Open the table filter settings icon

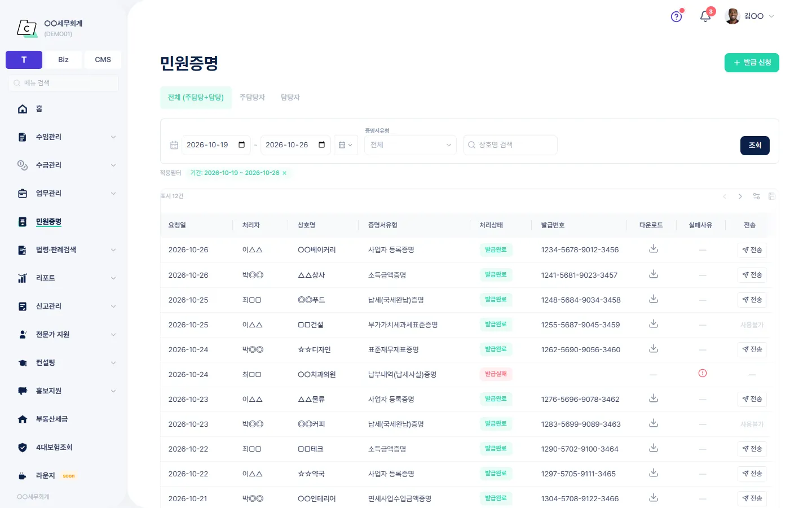pos(756,196)
